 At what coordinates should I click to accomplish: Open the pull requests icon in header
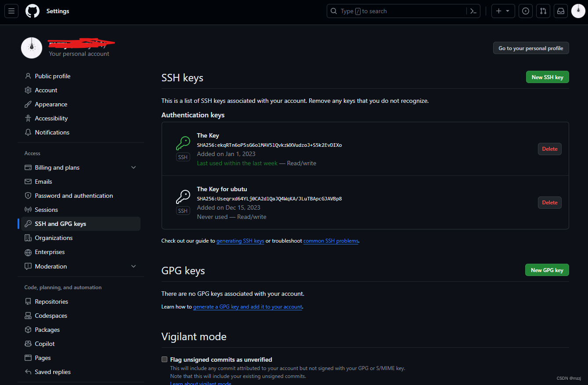pos(543,11)
